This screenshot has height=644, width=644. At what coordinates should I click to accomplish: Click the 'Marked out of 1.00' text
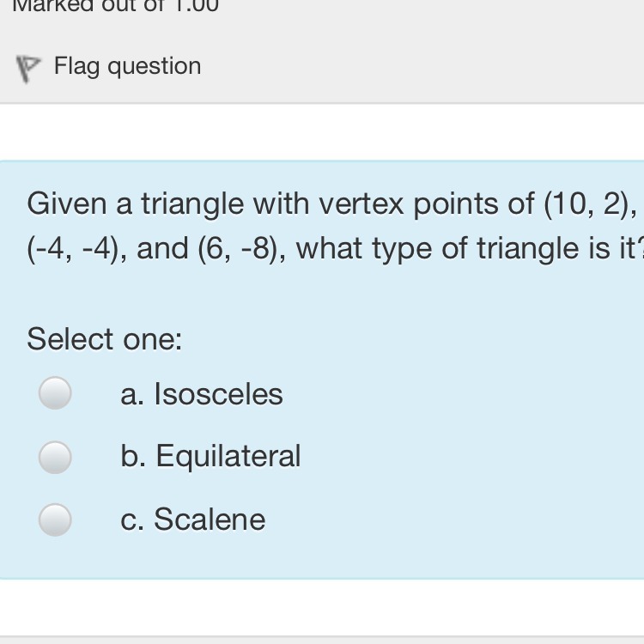click(118, 6)
